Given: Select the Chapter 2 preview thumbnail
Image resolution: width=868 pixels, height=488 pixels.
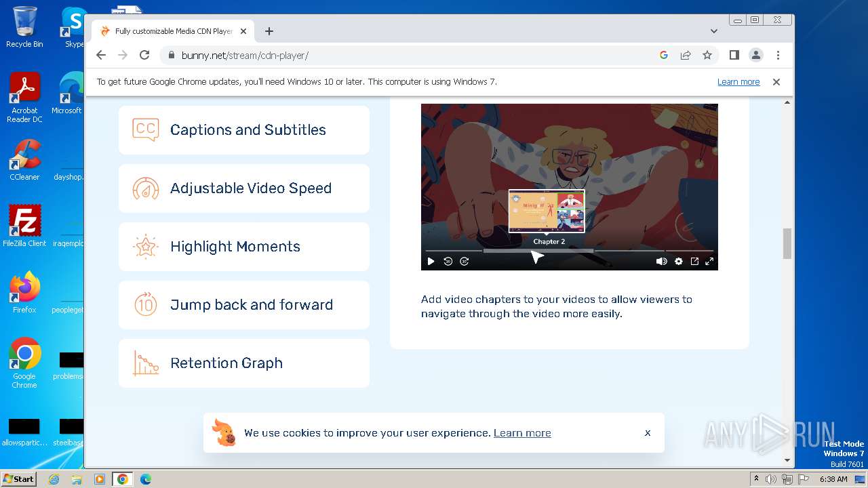Looking at the screenshot, I should click(x=547, y=211).
